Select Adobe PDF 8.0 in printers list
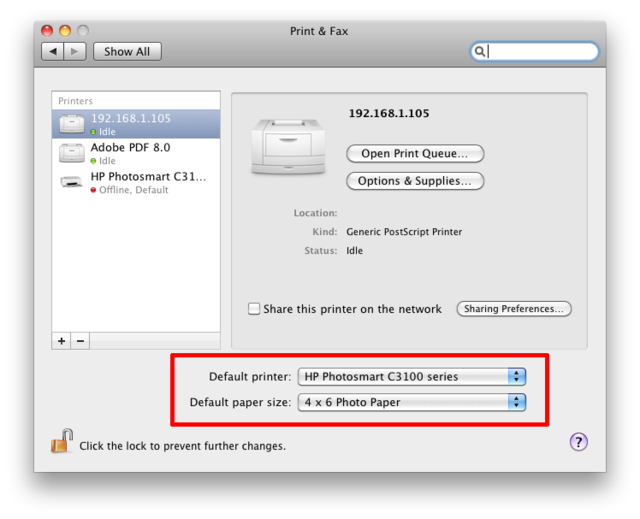640x519 pixels. point(136,153)
